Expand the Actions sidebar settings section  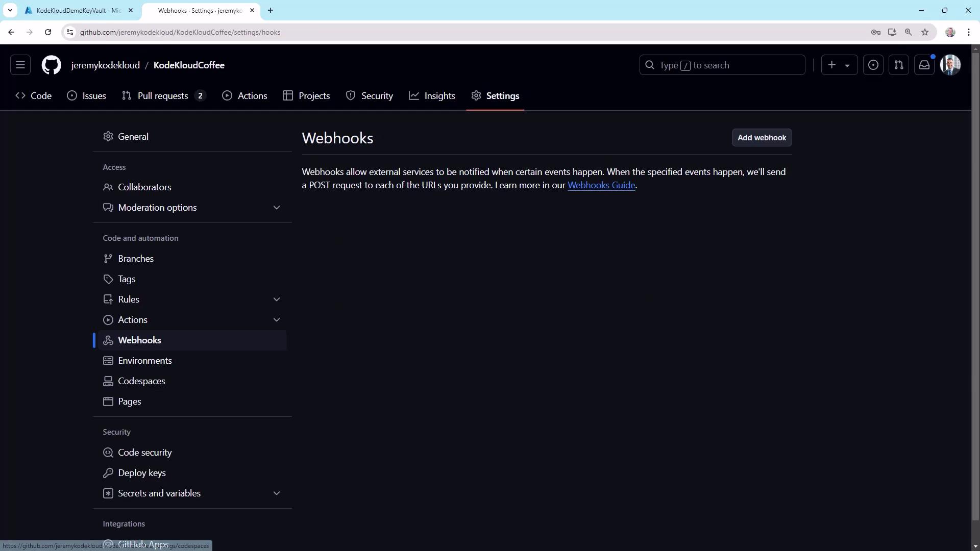pyautogui.click(x=277, y=320)
